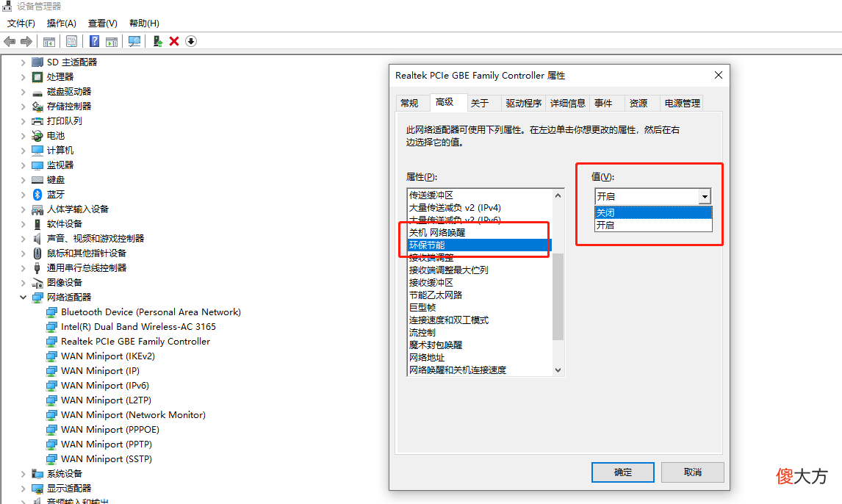
Task: Select the 图像设备 camera icon
Action: [37, 283]
